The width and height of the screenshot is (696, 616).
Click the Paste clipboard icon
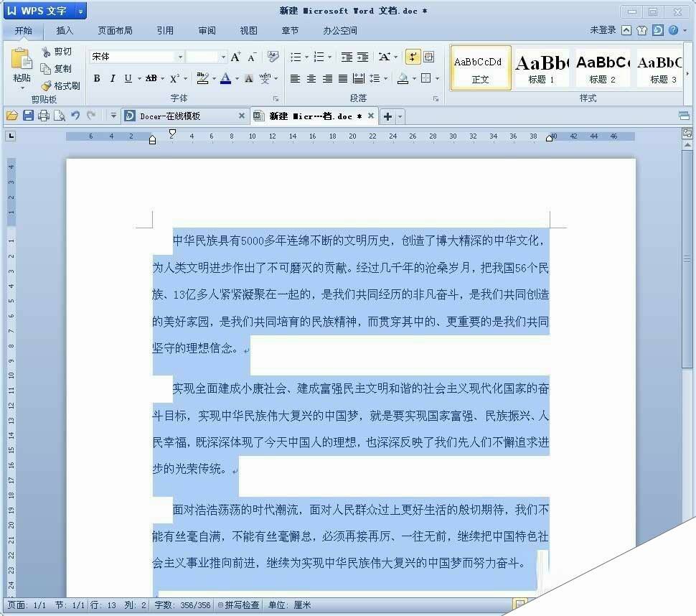pos(22,60)
